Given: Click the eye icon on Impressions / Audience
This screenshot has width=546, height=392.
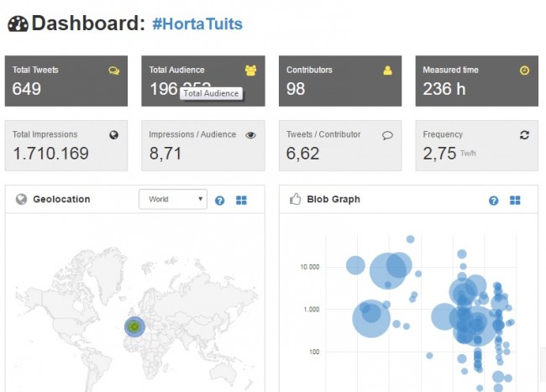Looking at the screenshot, I should coord(250,134).
